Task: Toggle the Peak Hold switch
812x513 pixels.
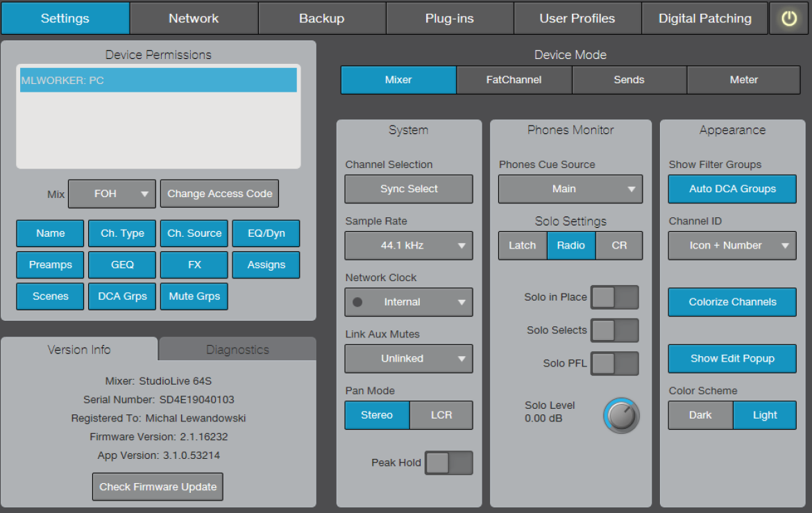Action: (x=449, y=463)
